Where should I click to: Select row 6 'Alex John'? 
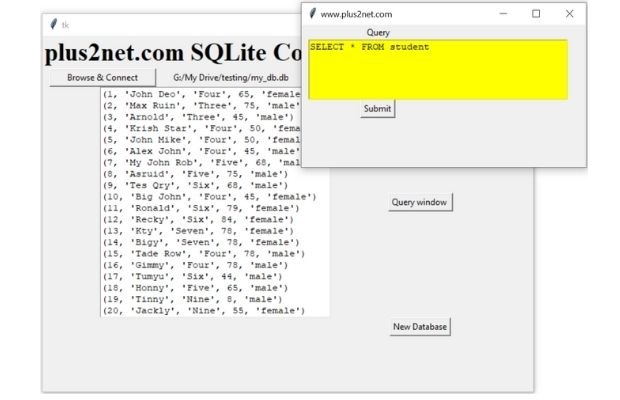[202, 151]
